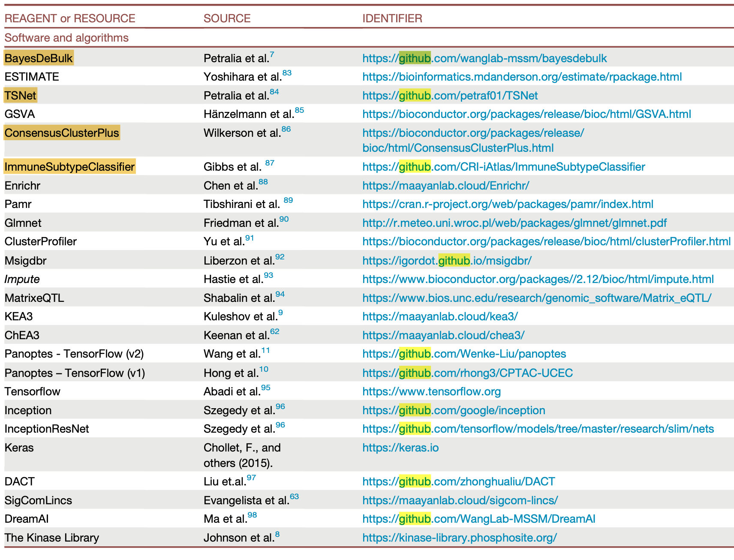Open the Wenke-Liu/panoptes link

(464, 354)
